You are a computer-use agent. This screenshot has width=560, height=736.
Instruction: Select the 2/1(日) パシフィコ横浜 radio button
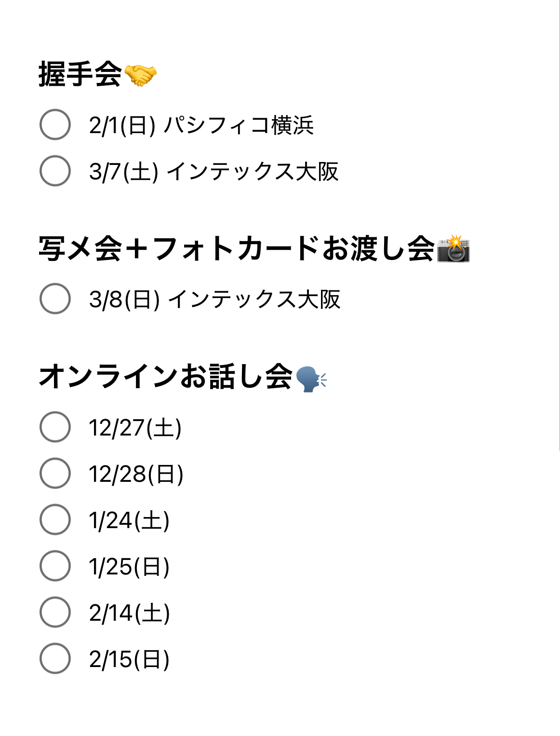[55, 124]
